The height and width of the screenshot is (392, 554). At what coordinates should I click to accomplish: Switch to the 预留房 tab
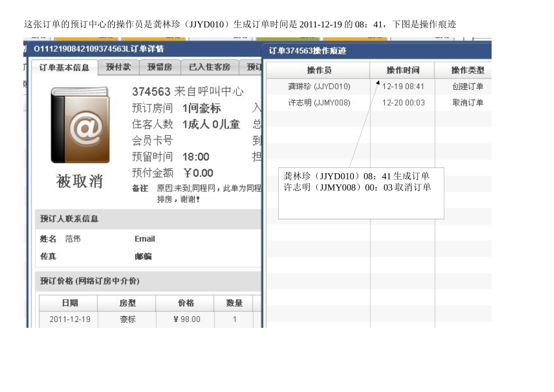tap(160, 67)
